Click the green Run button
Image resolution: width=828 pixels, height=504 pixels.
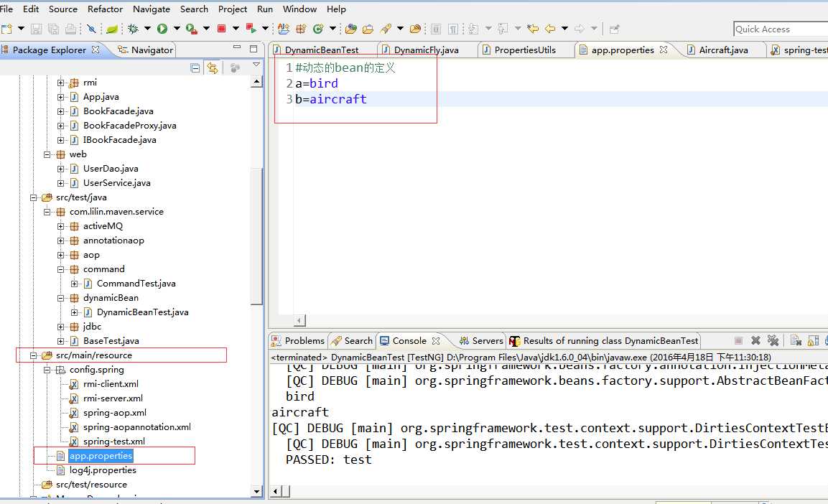162,29
